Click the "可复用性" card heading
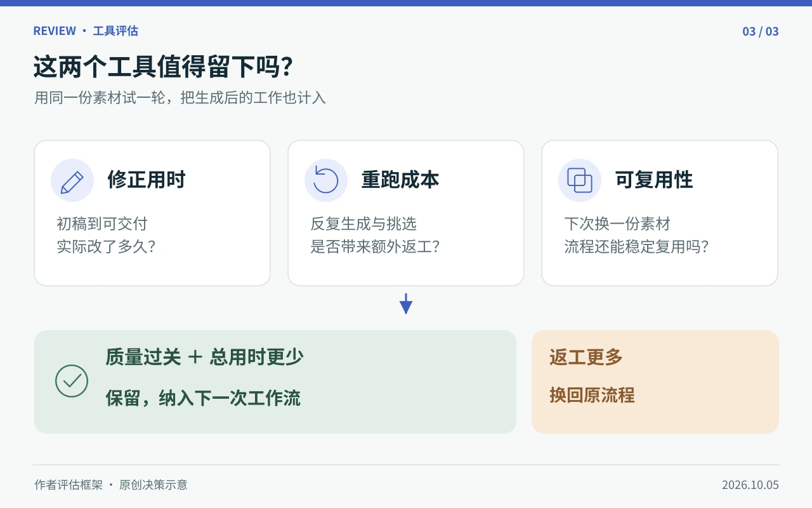The height and width of the screenshot is (508, 812). (x=654, y=180)
